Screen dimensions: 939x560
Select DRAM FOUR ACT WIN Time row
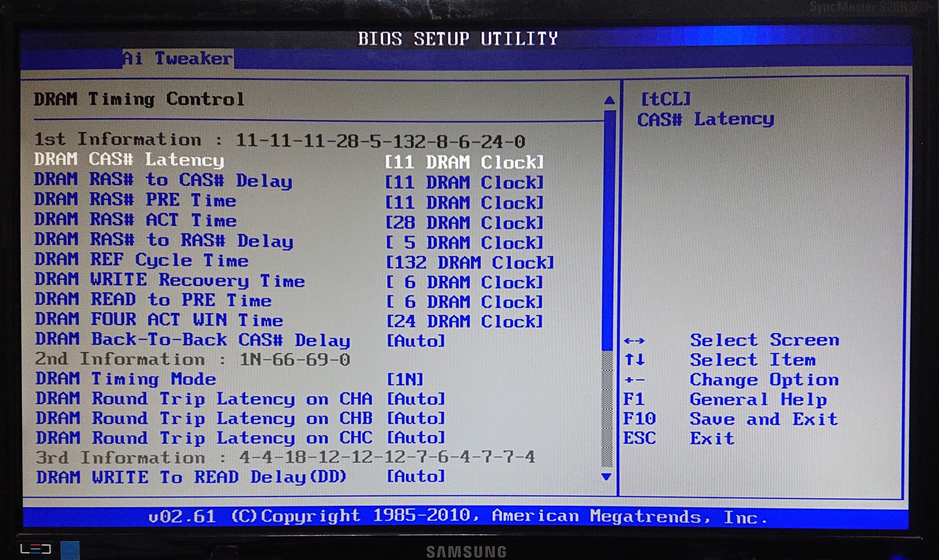click(x=159, y=320)
